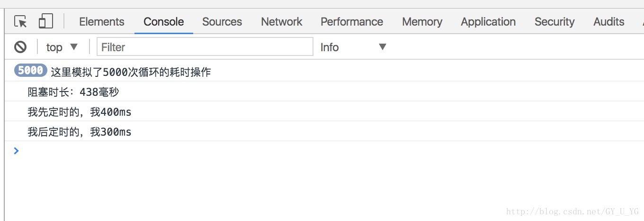
Task: Click the arrow beside top context
Action: click(73, 47)
